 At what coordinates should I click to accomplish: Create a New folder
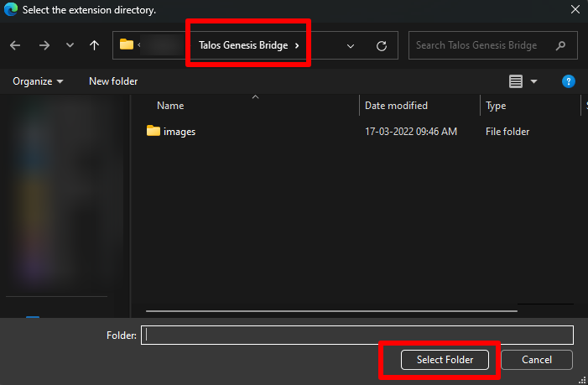pyautogui.click(x=113, y=81)
